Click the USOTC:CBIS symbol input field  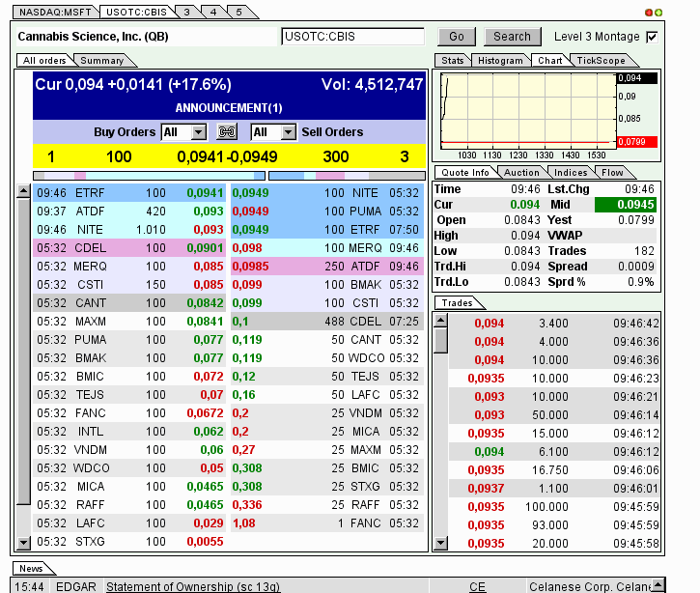(352, 37)
